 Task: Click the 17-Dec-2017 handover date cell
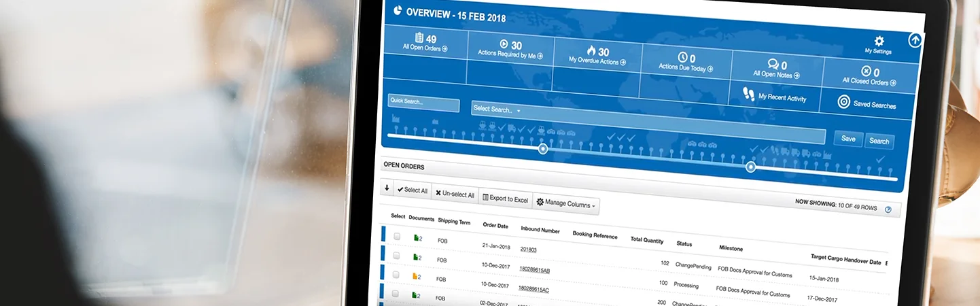[822, 298]
